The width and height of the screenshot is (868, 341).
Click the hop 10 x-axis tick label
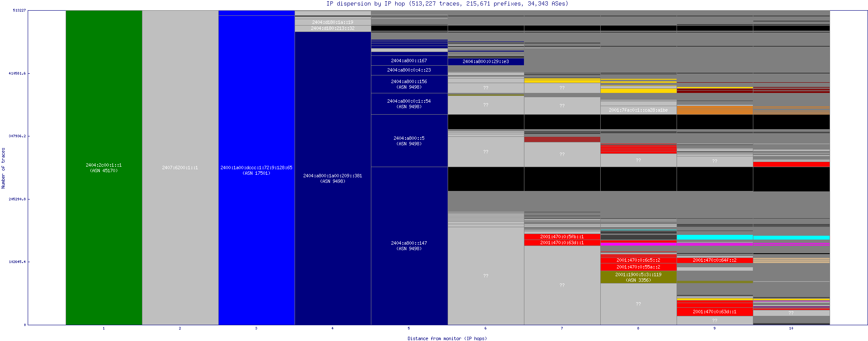click(791, 328)
